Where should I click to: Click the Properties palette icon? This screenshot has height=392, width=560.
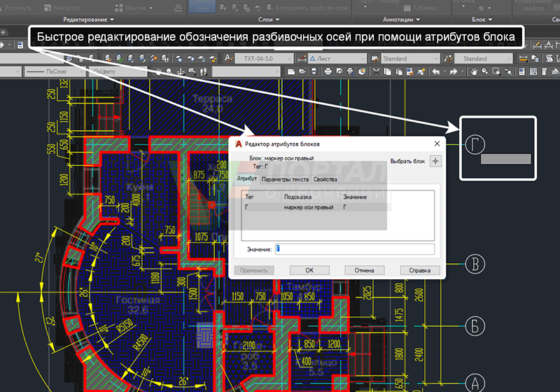click(x=521, y=72)
